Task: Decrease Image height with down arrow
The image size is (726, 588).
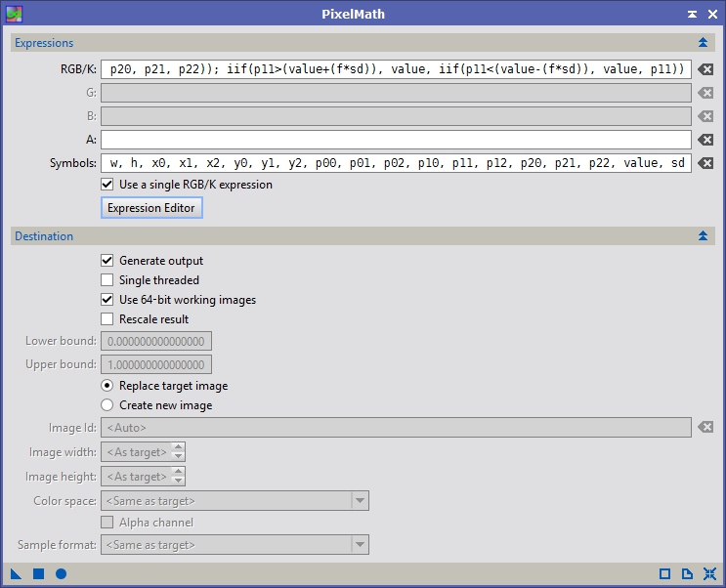Action: click(x=178, y=481)
